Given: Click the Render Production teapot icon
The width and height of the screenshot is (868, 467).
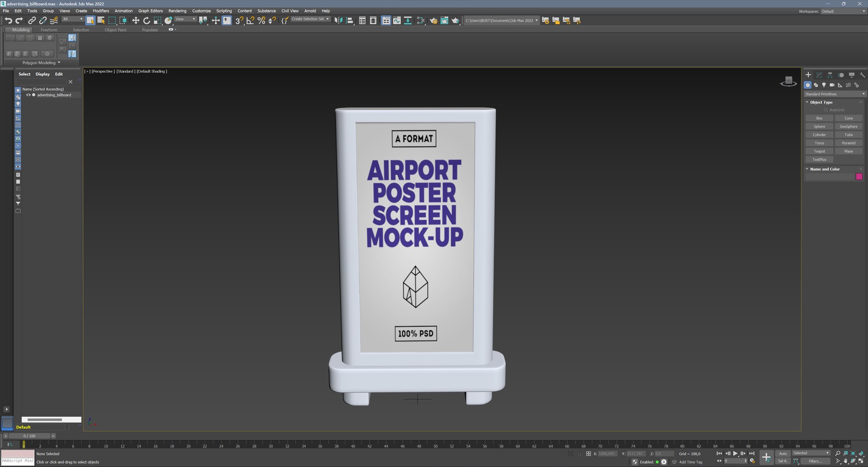Looking at the screenshot, I should point(455,20).
